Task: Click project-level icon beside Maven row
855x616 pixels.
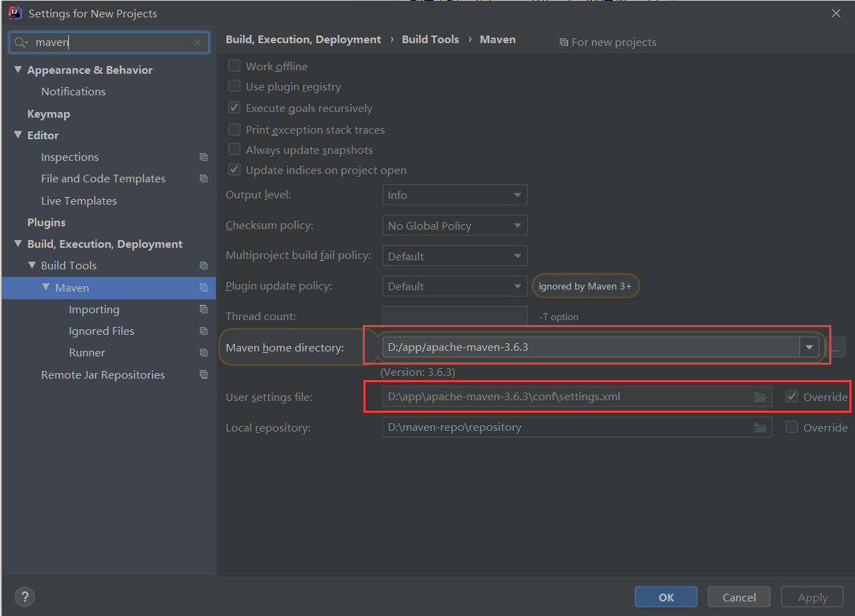Action: click(203, 287)
